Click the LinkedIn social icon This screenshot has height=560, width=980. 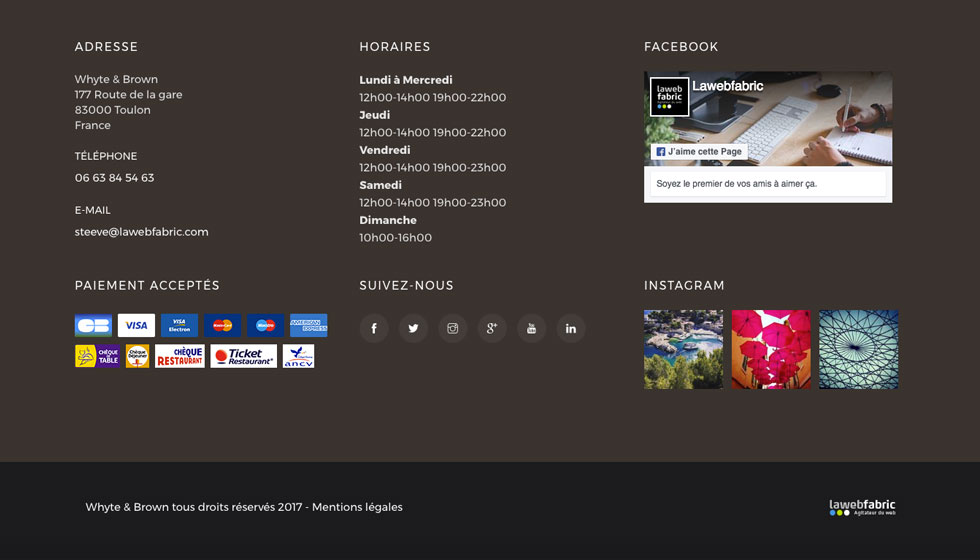point(571,328)
